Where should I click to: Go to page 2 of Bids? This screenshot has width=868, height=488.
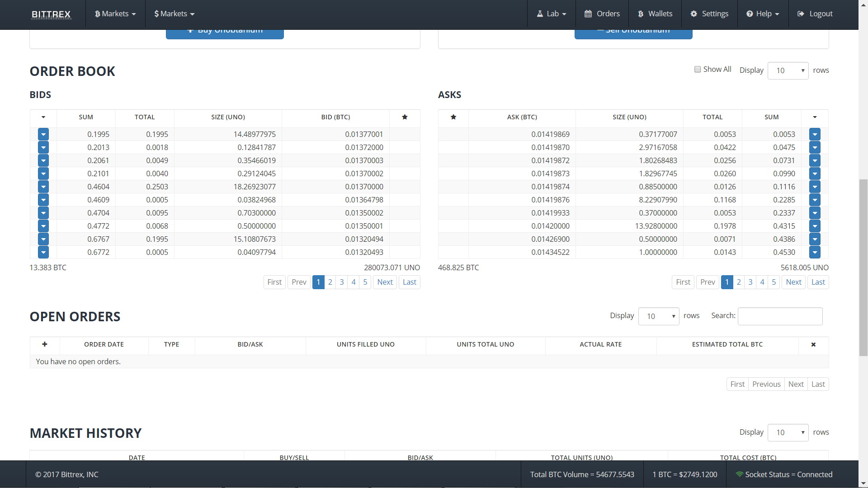pos(330,282)
